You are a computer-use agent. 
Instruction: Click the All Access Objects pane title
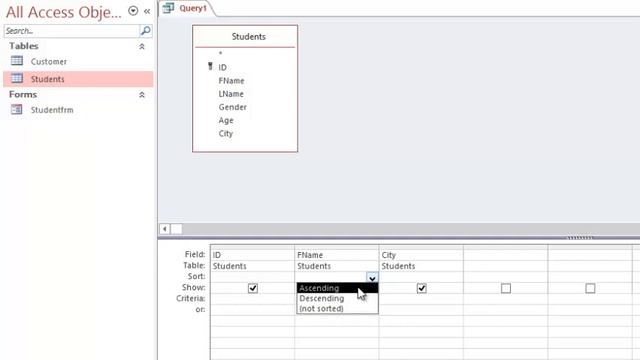64,12
